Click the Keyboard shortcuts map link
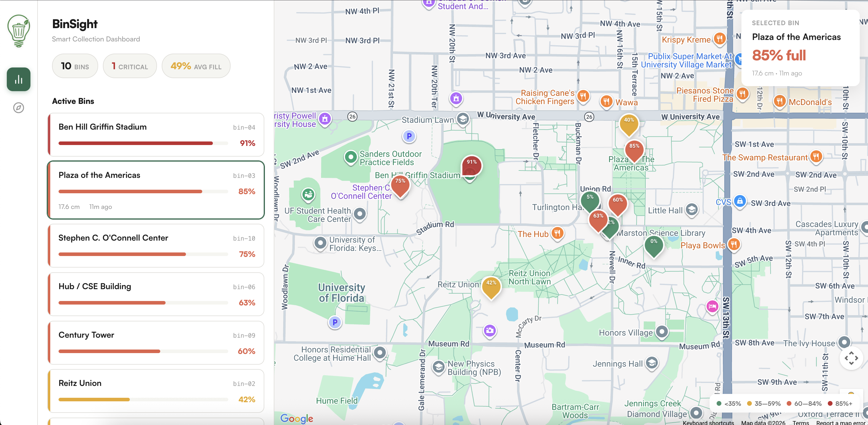The image size is (868, 425). tap(708, 422)
